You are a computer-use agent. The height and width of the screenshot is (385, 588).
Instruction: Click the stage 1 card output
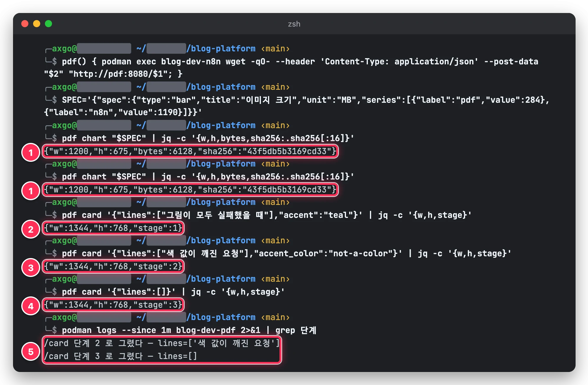click(113, 228)
